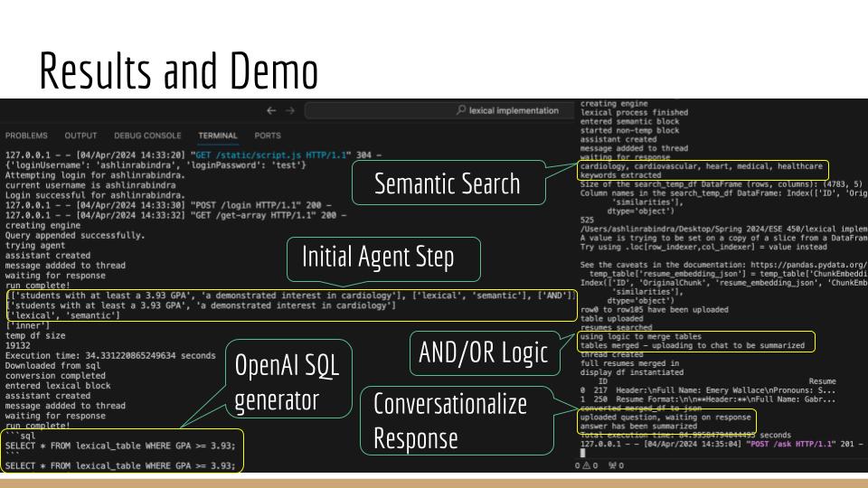Click 'tables merged – uploading to chat' line
The width and height of the screenshot is (868, 488).
693,345
